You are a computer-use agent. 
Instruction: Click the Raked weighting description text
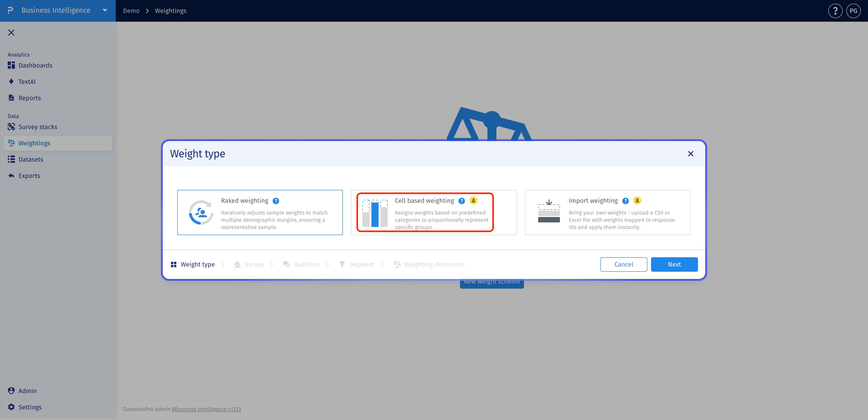click(274, 220)
